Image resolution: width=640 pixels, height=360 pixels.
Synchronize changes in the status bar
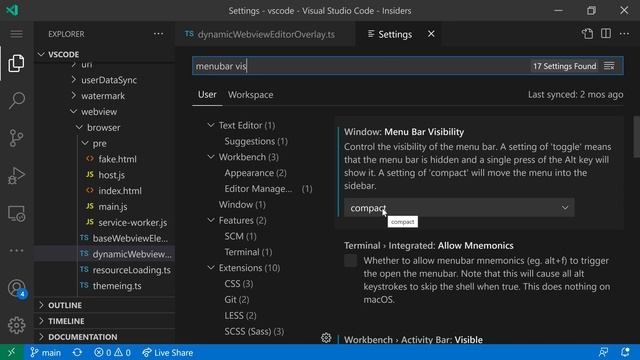tap(77, 352)
